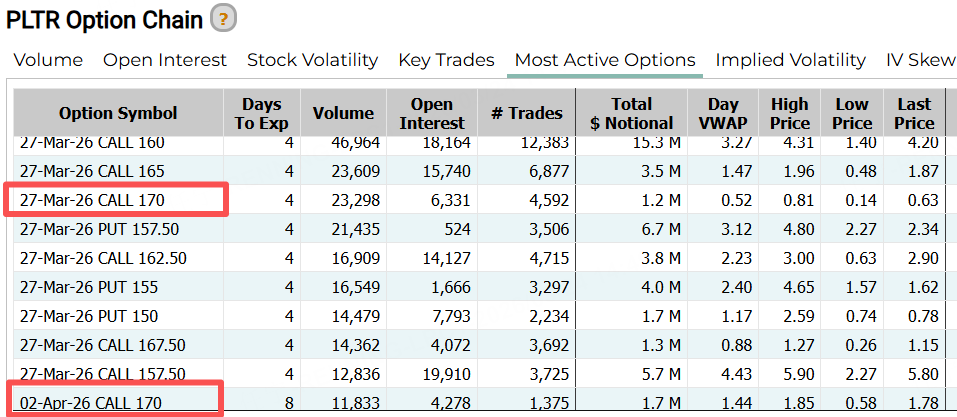Switch to the Volume tab

(48, 60)
